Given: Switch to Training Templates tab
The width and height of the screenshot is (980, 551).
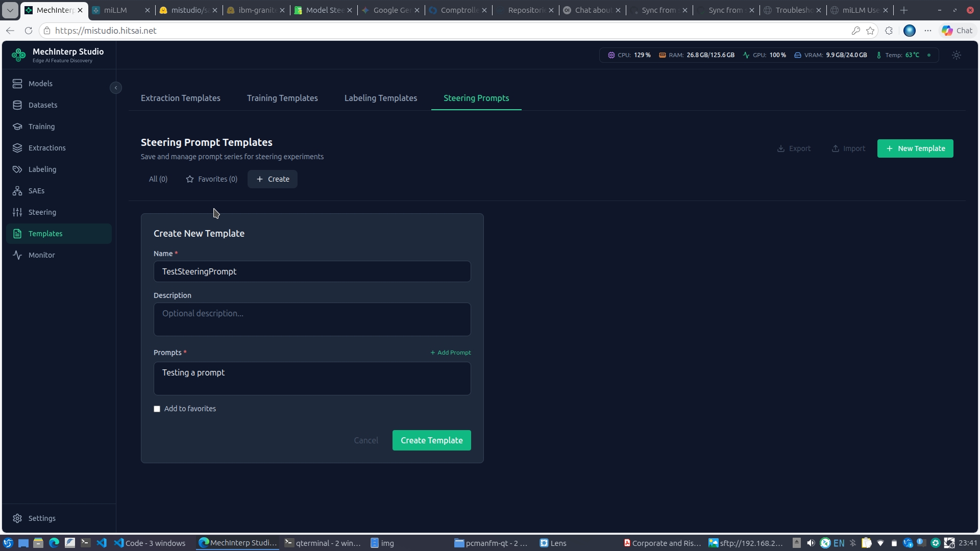Looking at the screenshot, I should 282,98.
